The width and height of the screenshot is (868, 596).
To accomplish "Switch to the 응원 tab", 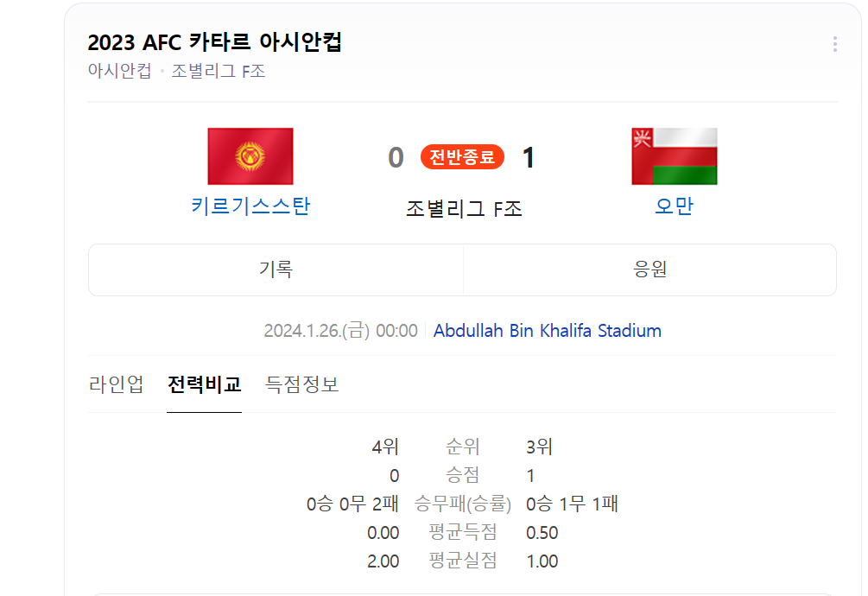I will [x=649, y=270].
